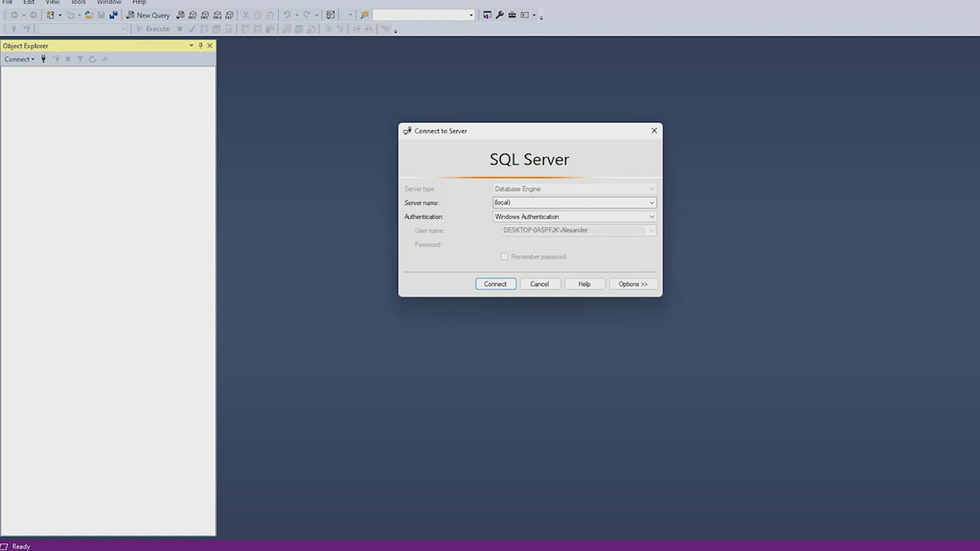Click the Analysis Services DAX Query icon
Viewport: 980px width, 551px height.
[229, 15]
